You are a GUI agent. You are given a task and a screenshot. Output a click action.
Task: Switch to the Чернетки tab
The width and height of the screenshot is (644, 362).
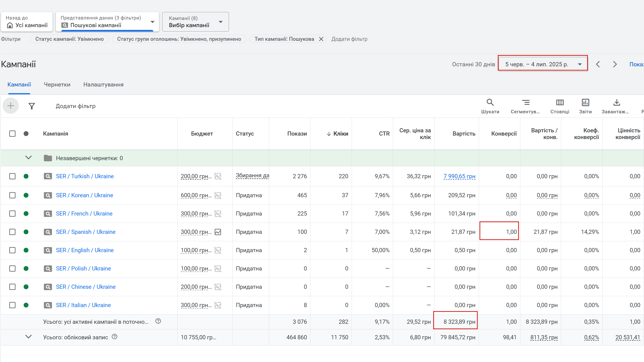57,85
